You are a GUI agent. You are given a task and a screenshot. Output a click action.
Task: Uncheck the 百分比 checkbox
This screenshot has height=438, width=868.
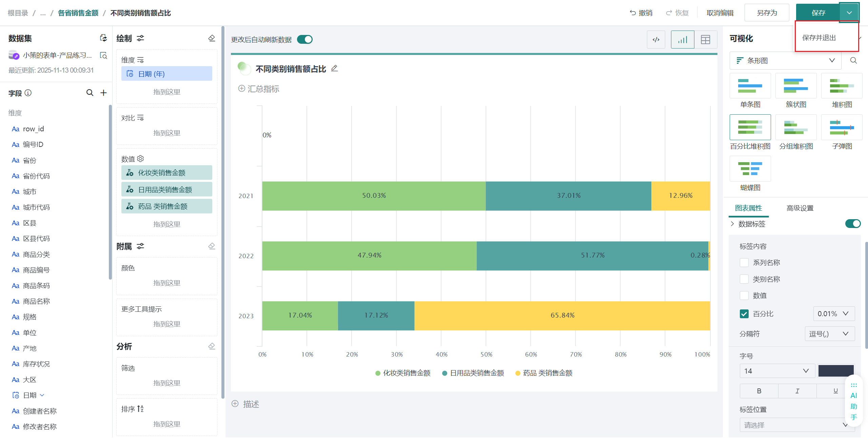(x=744, y=314)
